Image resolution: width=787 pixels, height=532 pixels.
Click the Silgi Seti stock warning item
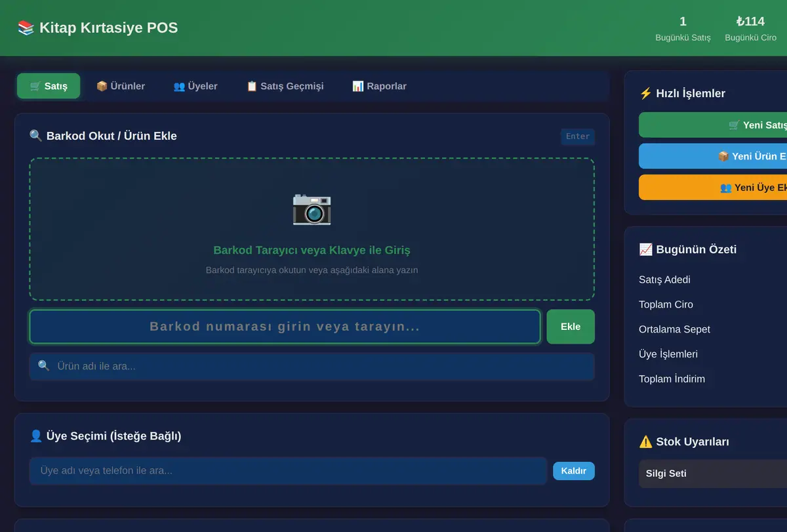tap(713, 474)
